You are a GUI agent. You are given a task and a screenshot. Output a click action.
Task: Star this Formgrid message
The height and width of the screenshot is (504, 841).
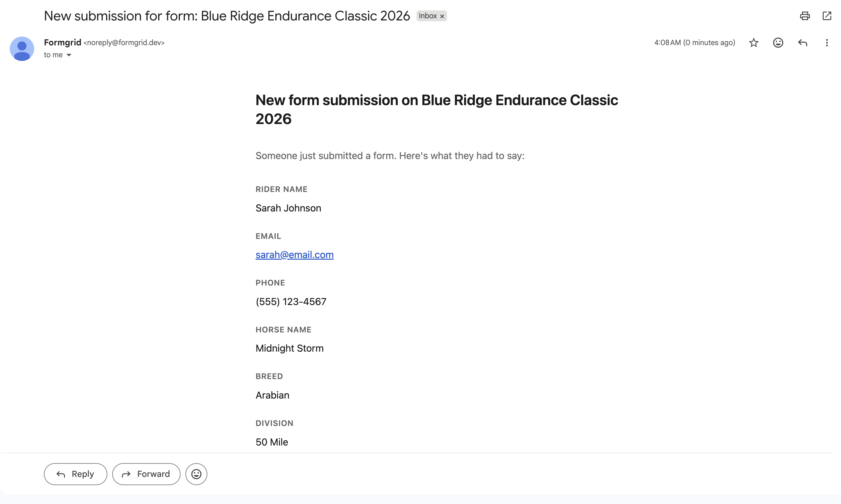point(753,42)
